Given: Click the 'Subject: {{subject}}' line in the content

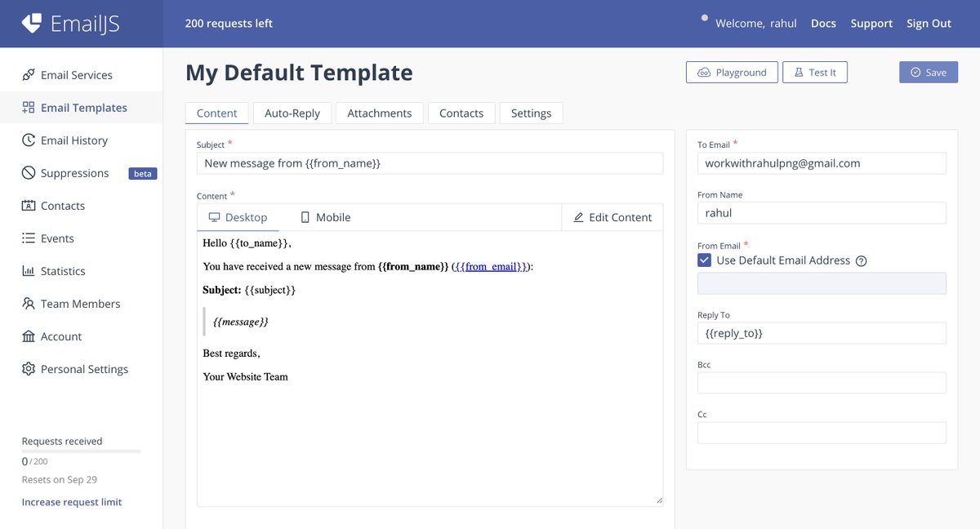Looking at the screenshot, I should click(x=249, y=290).
